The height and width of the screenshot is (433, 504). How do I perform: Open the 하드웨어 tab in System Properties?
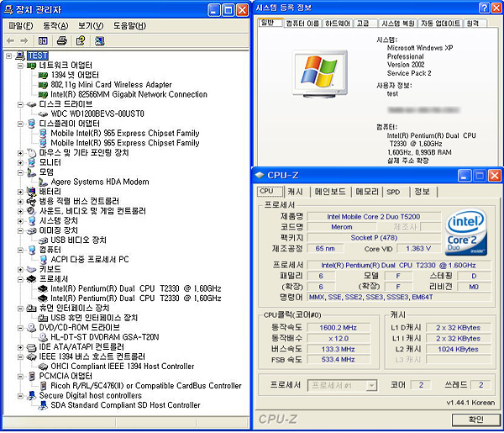click(338, 24)
